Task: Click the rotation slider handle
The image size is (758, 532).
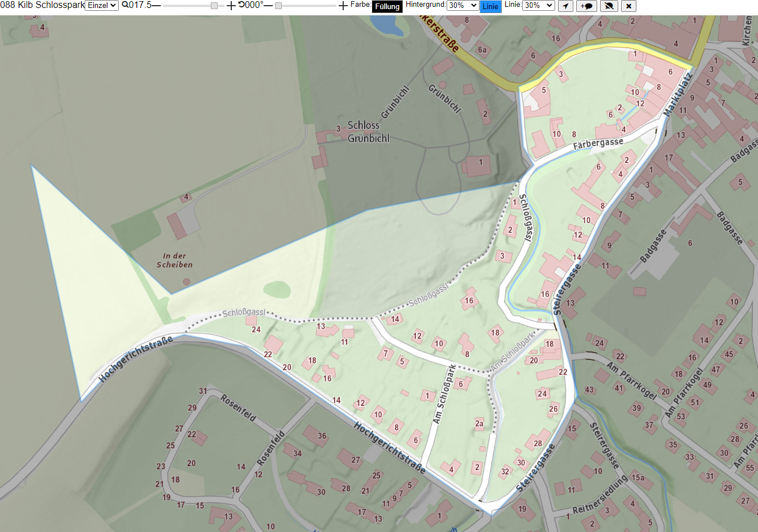Action: pos(278,6)
